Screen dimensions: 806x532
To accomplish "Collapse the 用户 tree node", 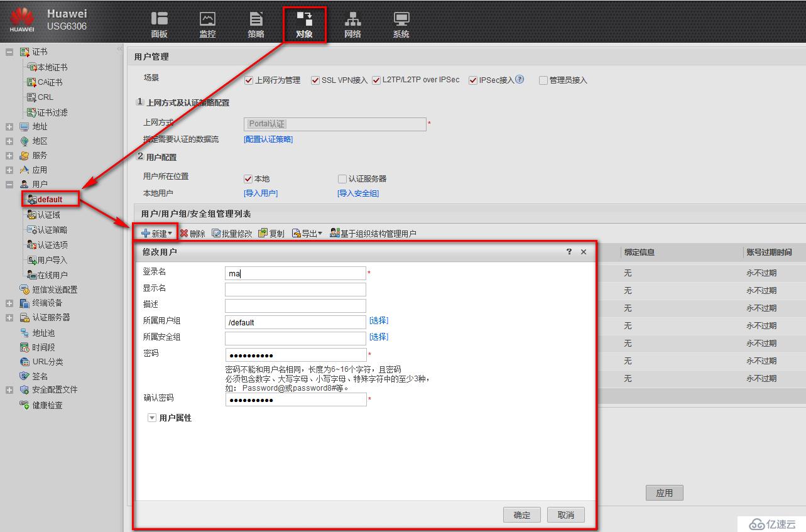I will click(x=9, y=185).
